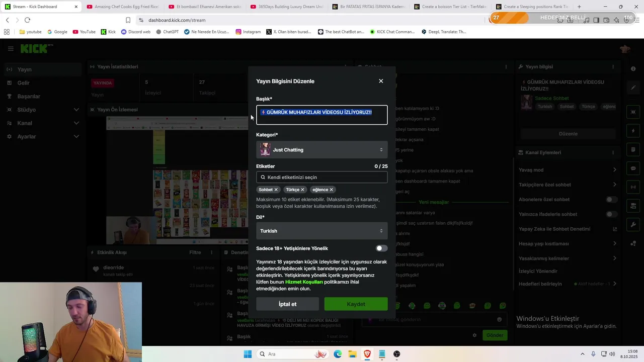Viewport: 644px width, 362px height.
Task: Click the Düzenle button in Yayın bilgisi
Action: point(568,134)
